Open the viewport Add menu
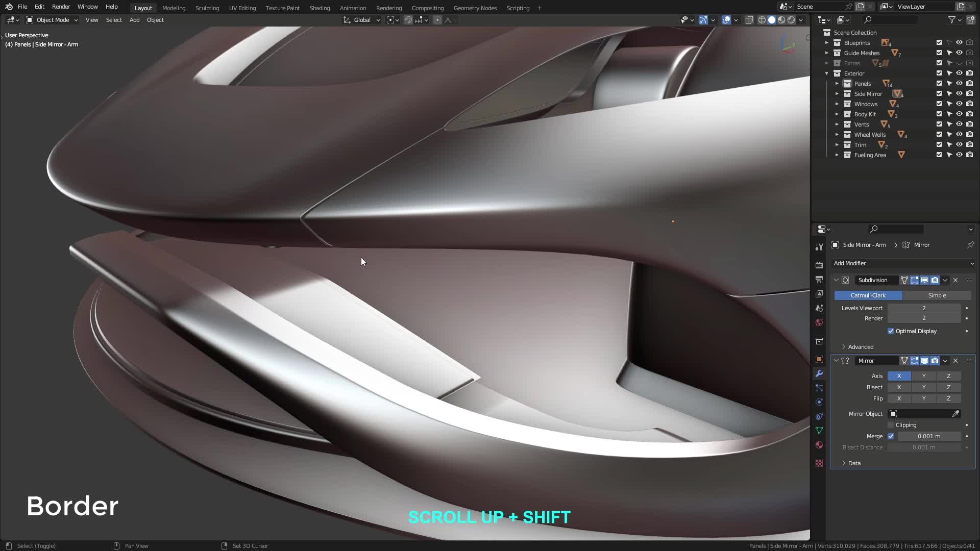Screen dimensions: 980x551 [x=134, y=20]
